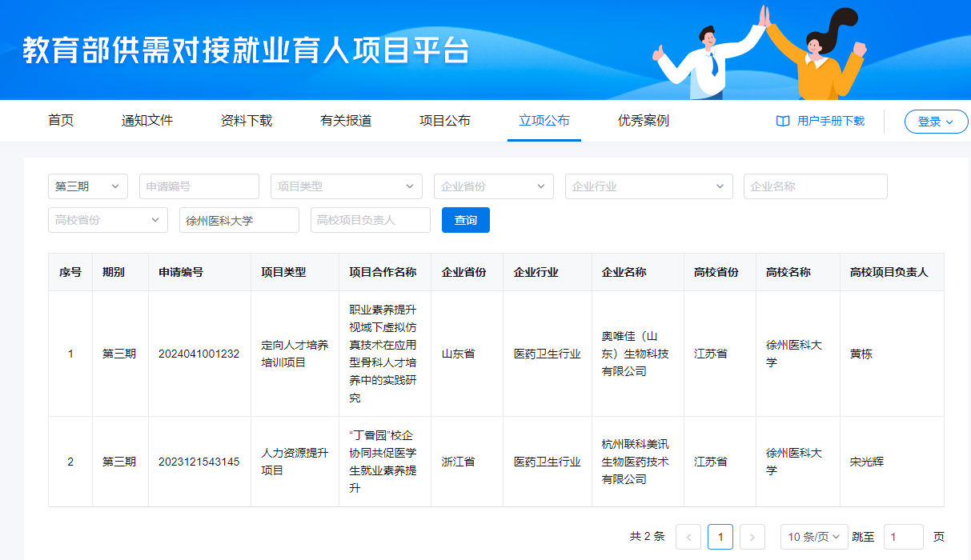Click the 用户手册下载 link
Image resolution: width=971 pixels, height=560 pixels.
tap(831, 121)
